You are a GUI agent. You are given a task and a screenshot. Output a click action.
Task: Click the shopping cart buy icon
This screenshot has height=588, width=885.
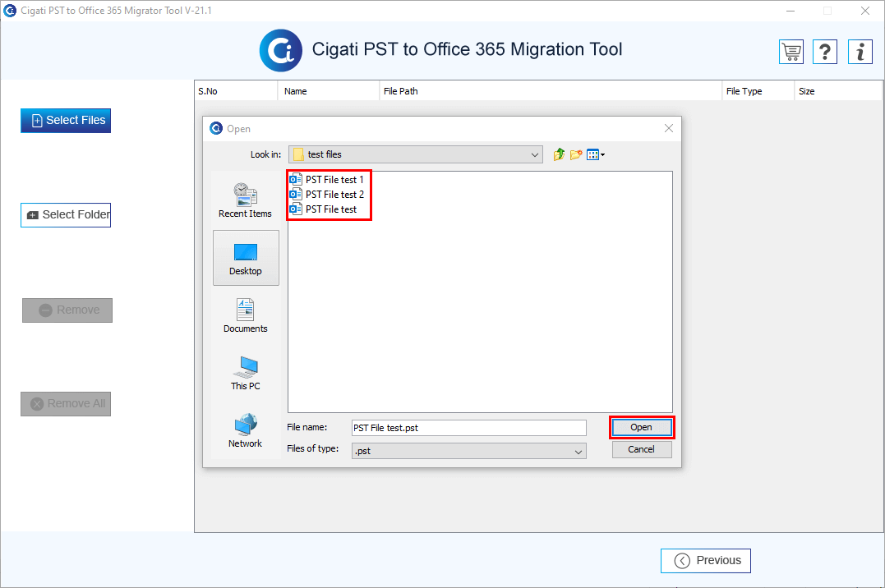(791, 52)
